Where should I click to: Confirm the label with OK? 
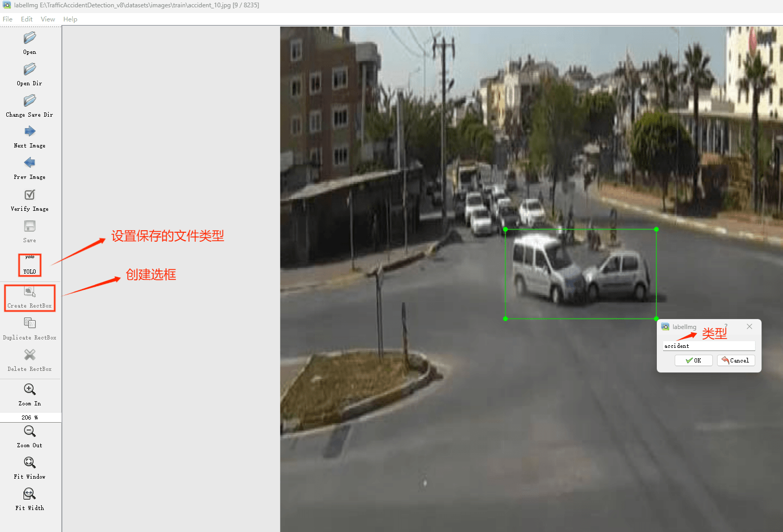[693, 360]
